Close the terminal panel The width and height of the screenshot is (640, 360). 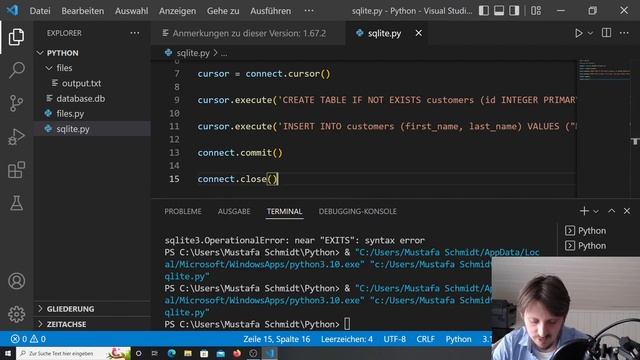click(627, 211)
